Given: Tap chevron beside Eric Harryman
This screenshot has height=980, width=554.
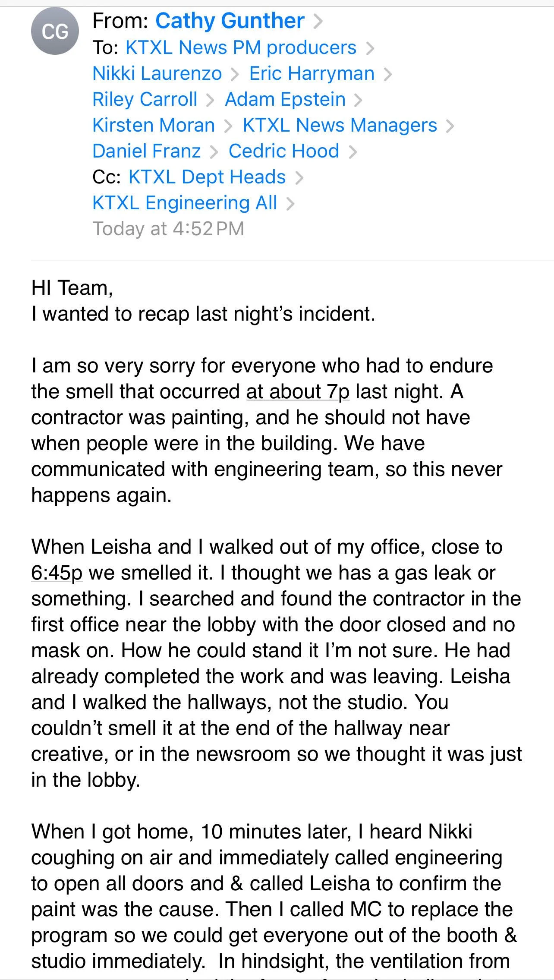Looking at the screenshot, I should tap(387, 74).
